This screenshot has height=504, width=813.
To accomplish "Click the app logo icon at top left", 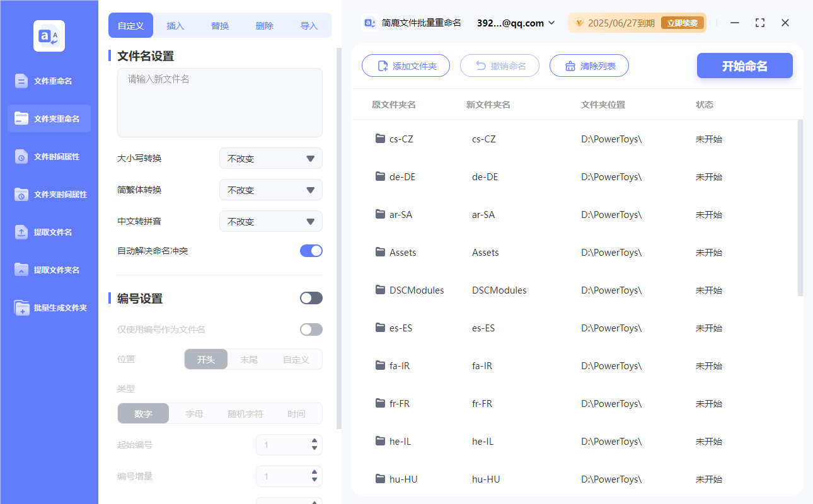I will [49, 35].
